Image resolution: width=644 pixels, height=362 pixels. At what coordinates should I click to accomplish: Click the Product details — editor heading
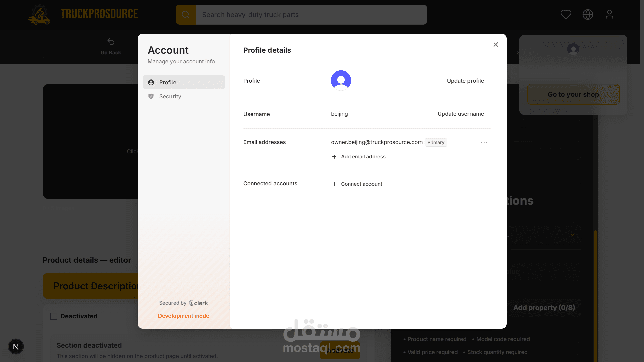tap(87, 260)
